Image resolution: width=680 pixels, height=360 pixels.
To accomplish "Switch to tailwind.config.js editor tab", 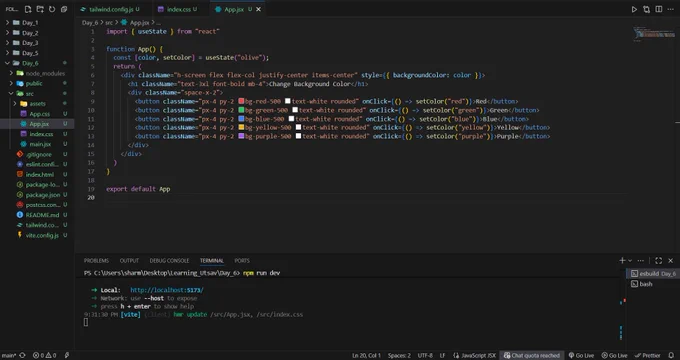I will coord(110,9).
